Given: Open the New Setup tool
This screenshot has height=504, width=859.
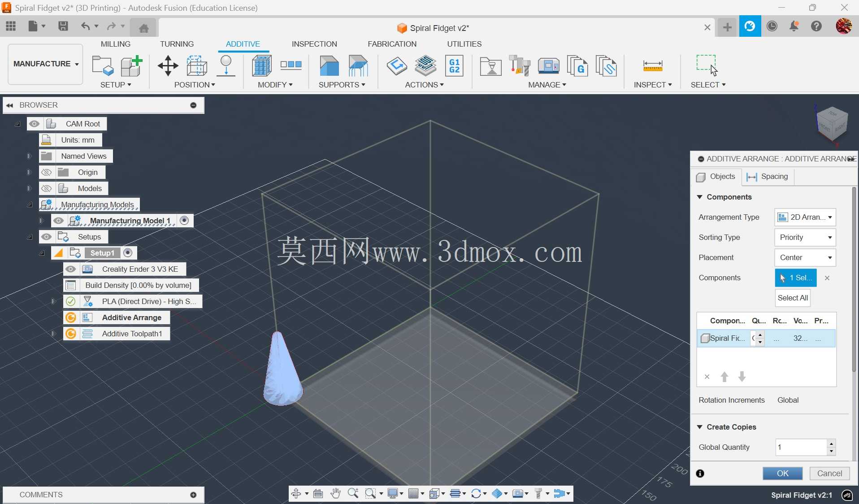Looking at the screenshot, I should [103, 66].
